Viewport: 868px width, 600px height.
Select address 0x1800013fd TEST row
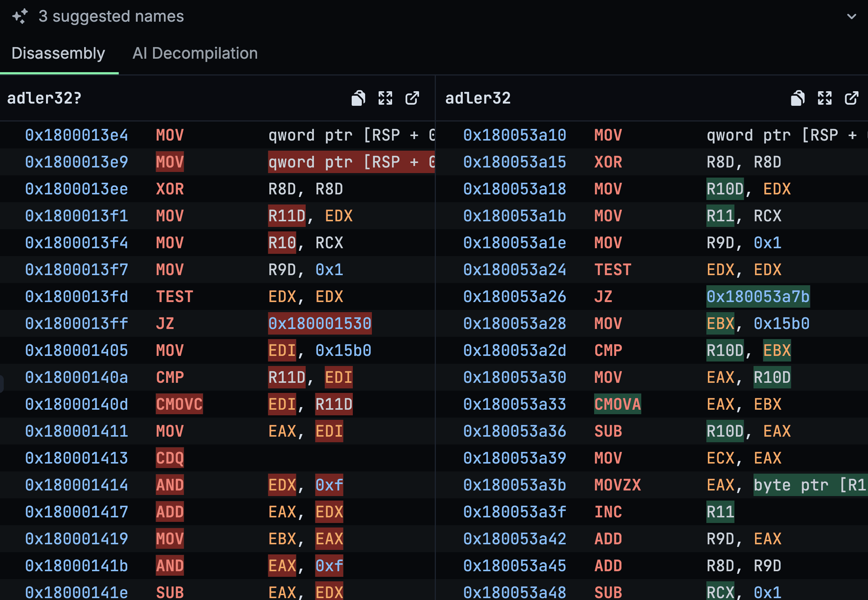(217, 296)
